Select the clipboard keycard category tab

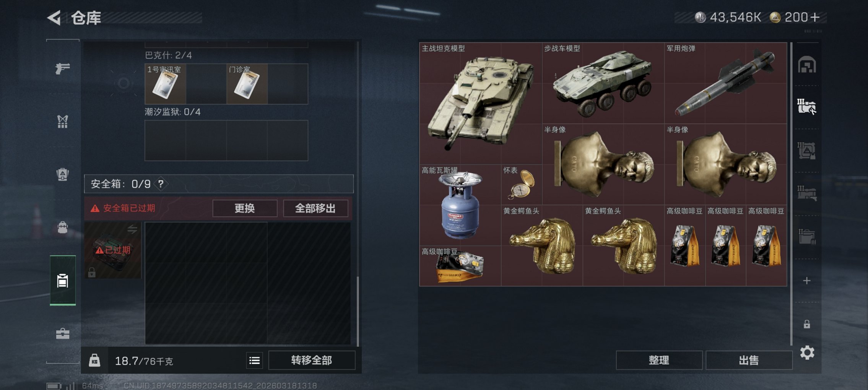(x=63, y=281)
